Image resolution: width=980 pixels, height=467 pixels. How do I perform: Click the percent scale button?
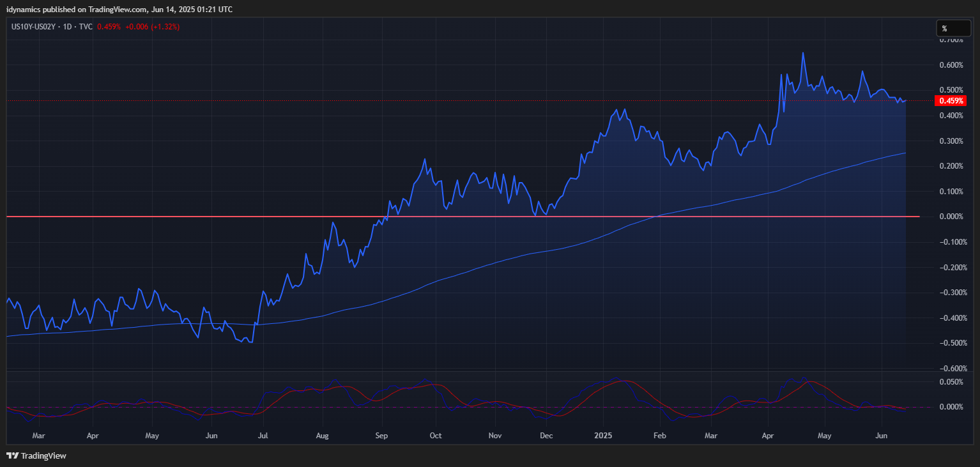pos(953,28)
